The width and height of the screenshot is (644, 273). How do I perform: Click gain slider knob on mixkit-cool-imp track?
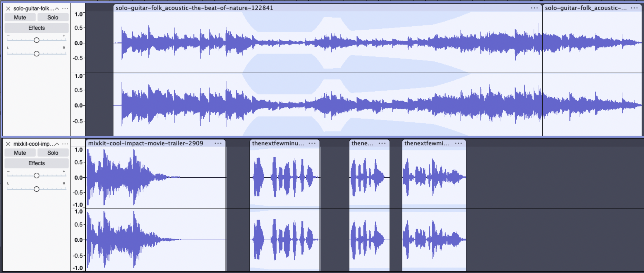(x=37, y=176)
